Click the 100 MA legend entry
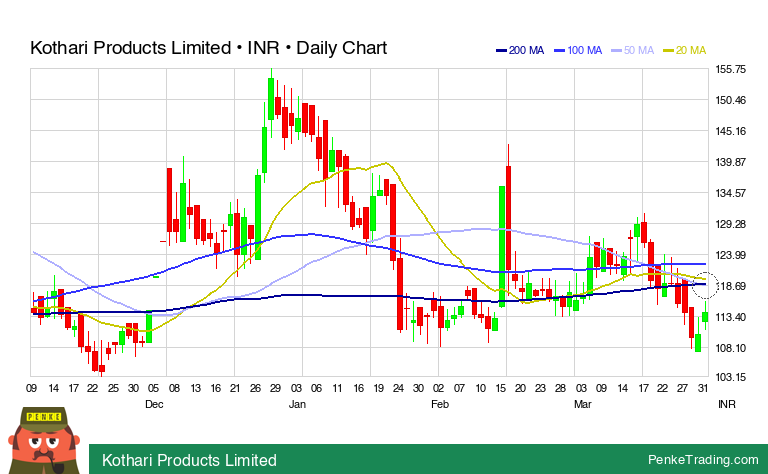Screen dimensions: 768x474 578,50
